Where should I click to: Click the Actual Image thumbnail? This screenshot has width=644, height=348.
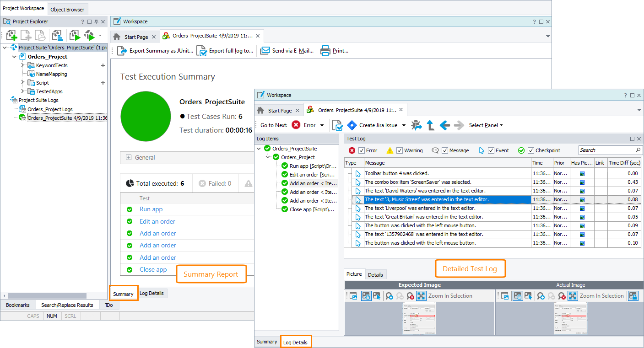pyautogui.click(x=571, y=318)
